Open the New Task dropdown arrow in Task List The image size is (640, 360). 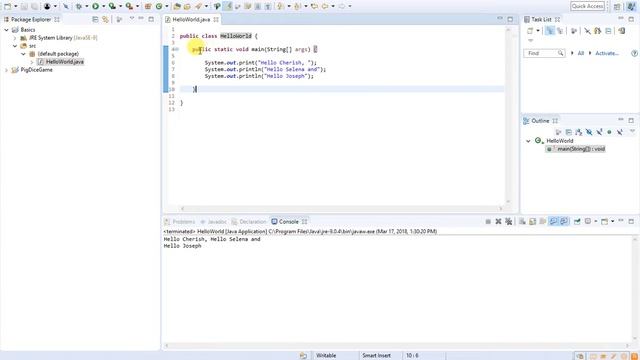pyautogui.click(x=538, y=31)
